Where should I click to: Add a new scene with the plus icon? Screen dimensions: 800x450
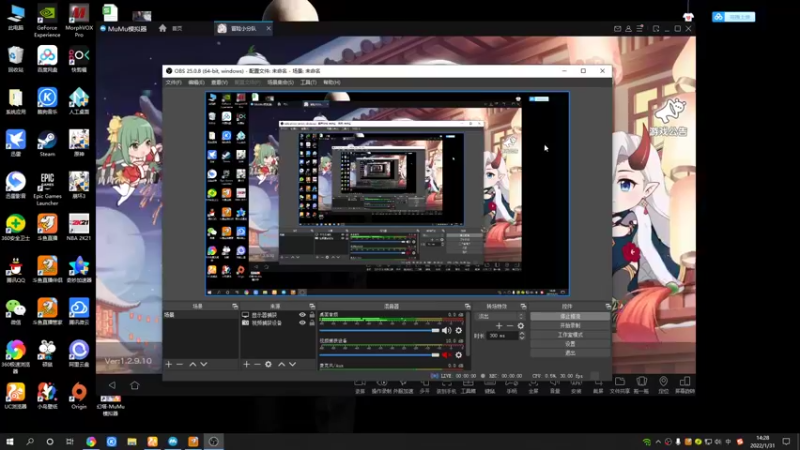coord(169,364)
